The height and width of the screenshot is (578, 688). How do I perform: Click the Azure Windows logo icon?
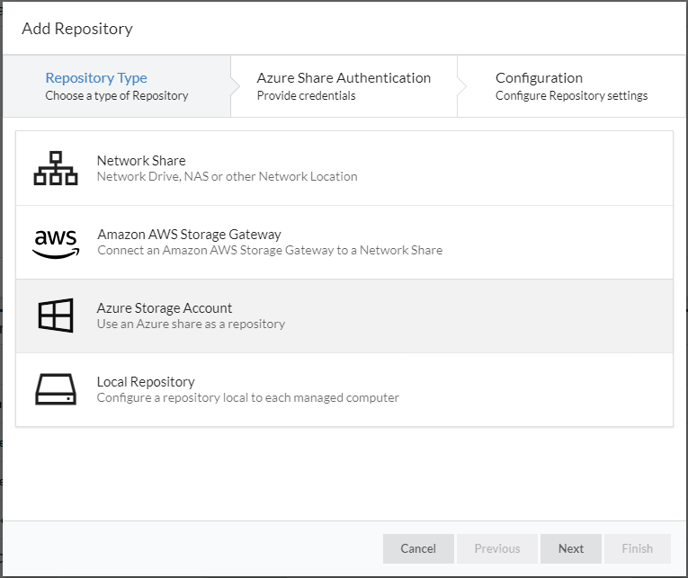point(56,316)
